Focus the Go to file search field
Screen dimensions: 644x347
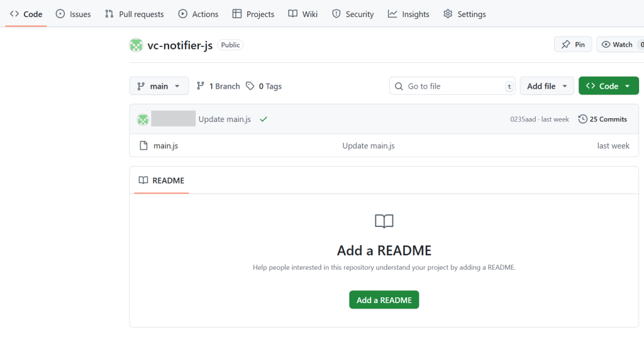point(452,86)
